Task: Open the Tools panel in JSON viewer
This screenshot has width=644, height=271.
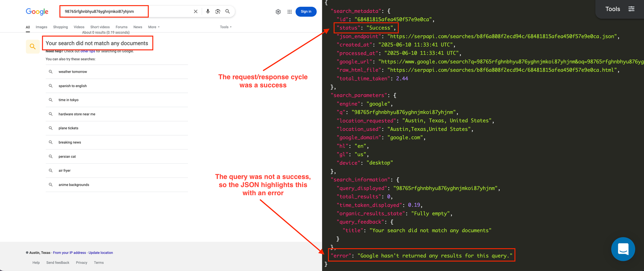Action: [x=612, y=9]
